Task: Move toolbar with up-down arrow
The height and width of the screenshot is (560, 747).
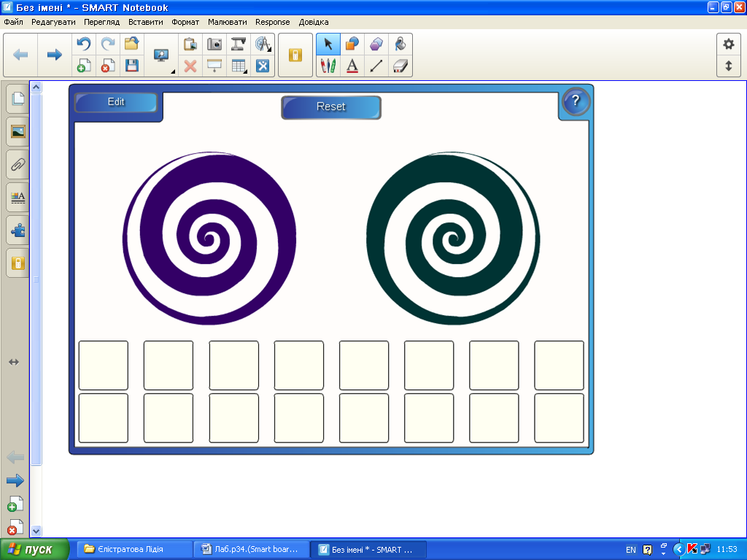Action: 729,66
